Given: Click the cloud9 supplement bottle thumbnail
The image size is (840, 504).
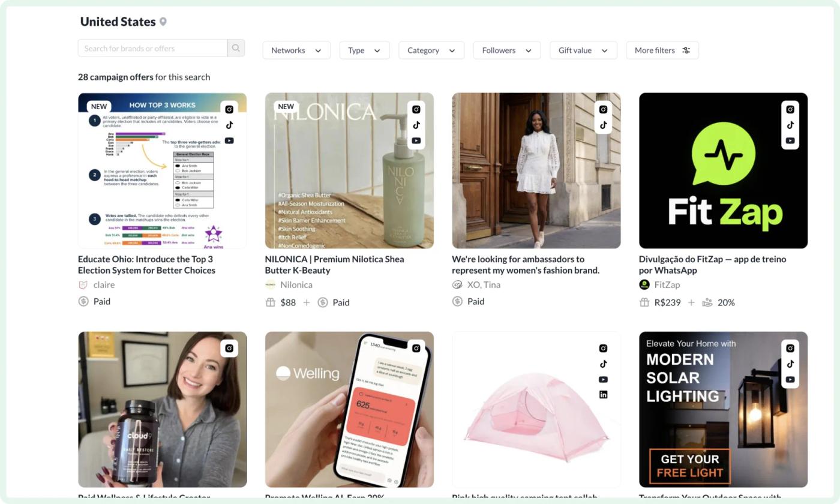Looking at the screenshot, I should click(x=162, y=409).
